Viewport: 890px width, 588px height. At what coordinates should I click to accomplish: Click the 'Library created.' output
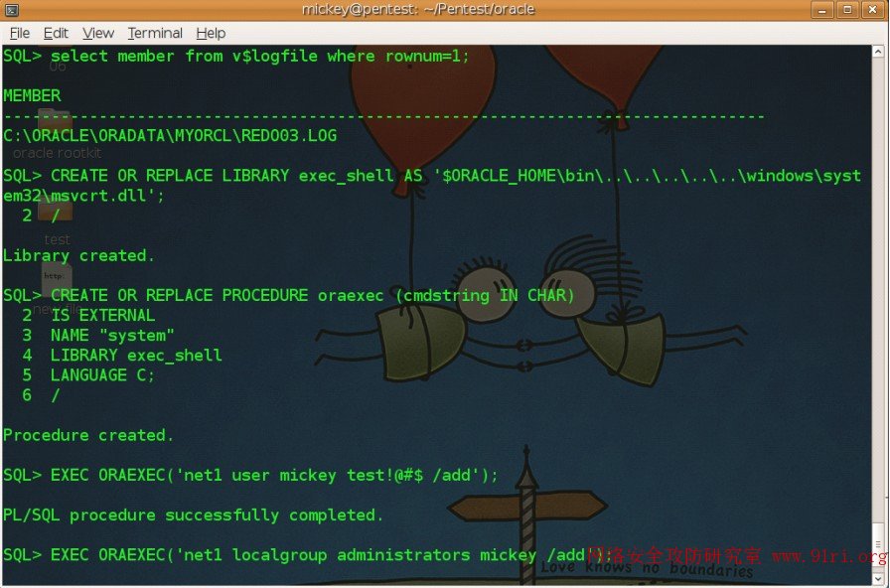click(x=78, y=255)
